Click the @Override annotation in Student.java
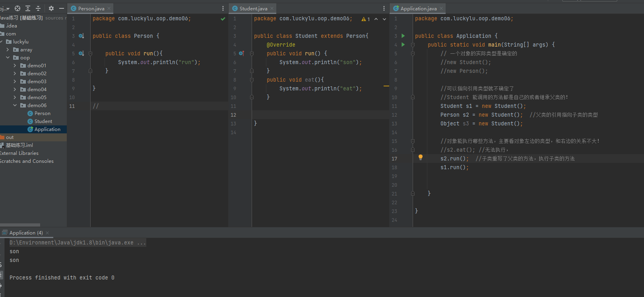The width and height of the screenshot is (644, 297). (x=281, y=45)
